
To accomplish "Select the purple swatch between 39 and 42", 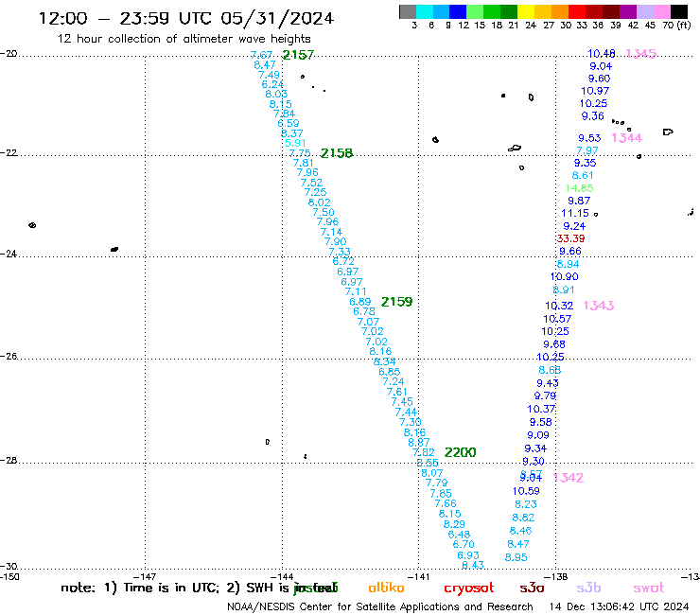I will [x=628, y=11].
